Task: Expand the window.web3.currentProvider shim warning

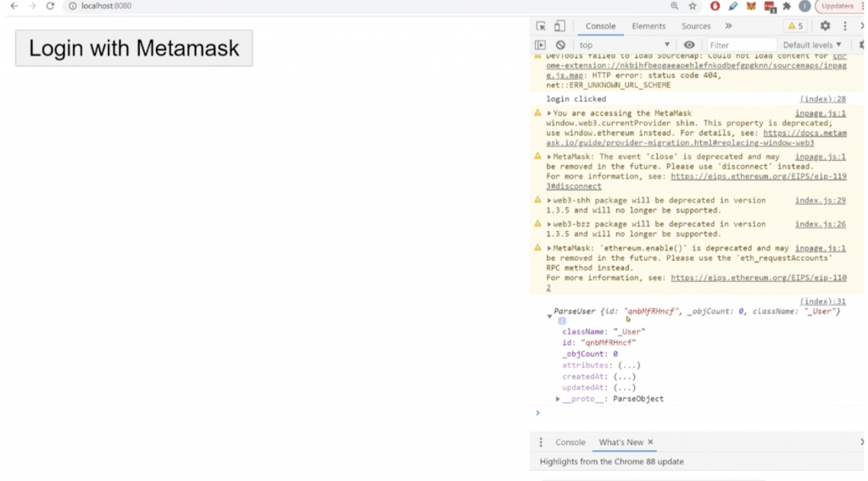Action: point(549,113)
